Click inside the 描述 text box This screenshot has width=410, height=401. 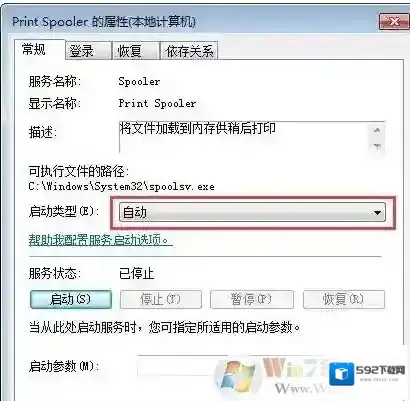point(244,137)
